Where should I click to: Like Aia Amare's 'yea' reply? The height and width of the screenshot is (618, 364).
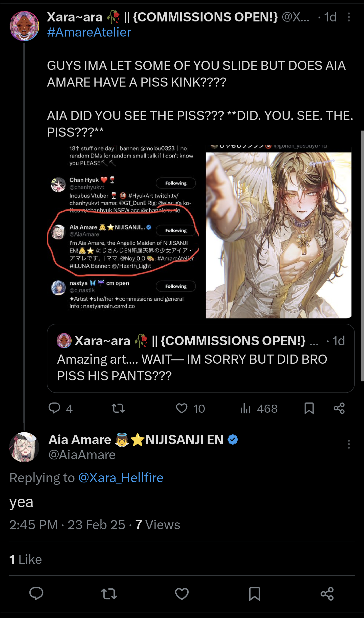pyautogui.click(x=182, y=594)
